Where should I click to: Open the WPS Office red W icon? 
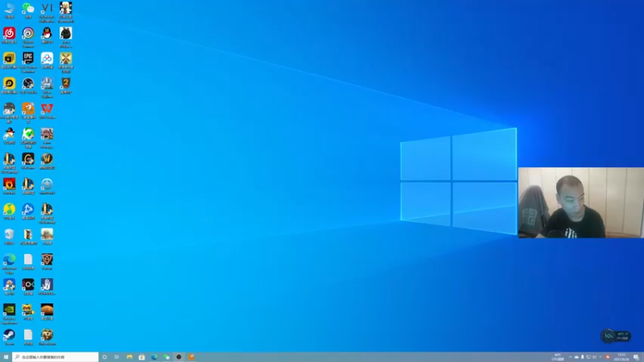(47, 109)
